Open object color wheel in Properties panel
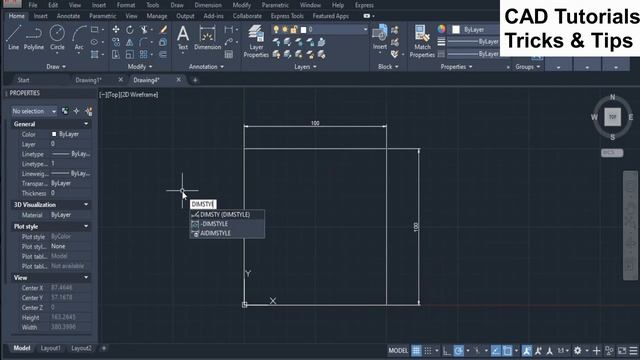The height and width of the screenshot is (360, 640). click(x=441, y=29)
